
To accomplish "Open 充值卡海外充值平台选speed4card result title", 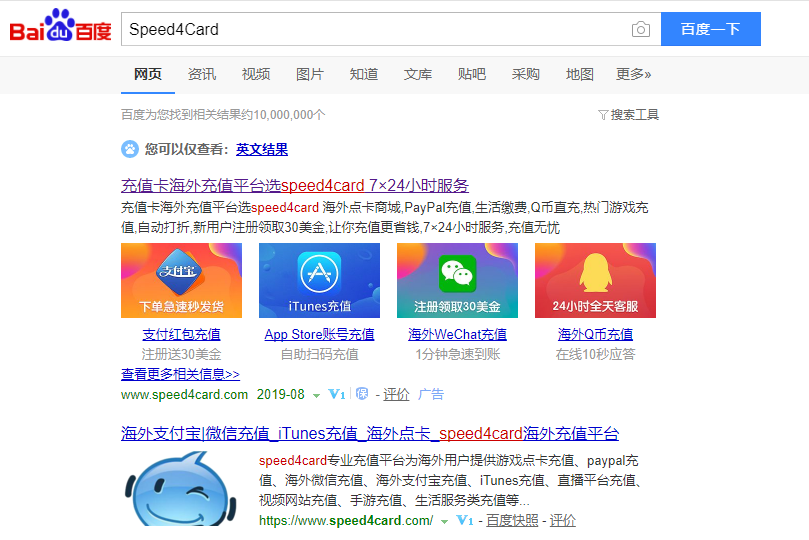I will 295,186.
